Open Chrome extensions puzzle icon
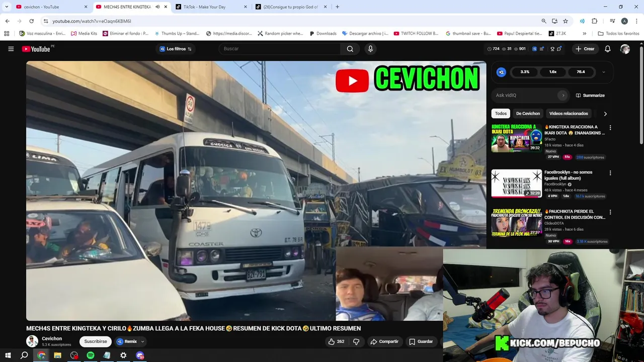Image resolution: width=644 pixels, height=362 pixels. pos(594,21)
